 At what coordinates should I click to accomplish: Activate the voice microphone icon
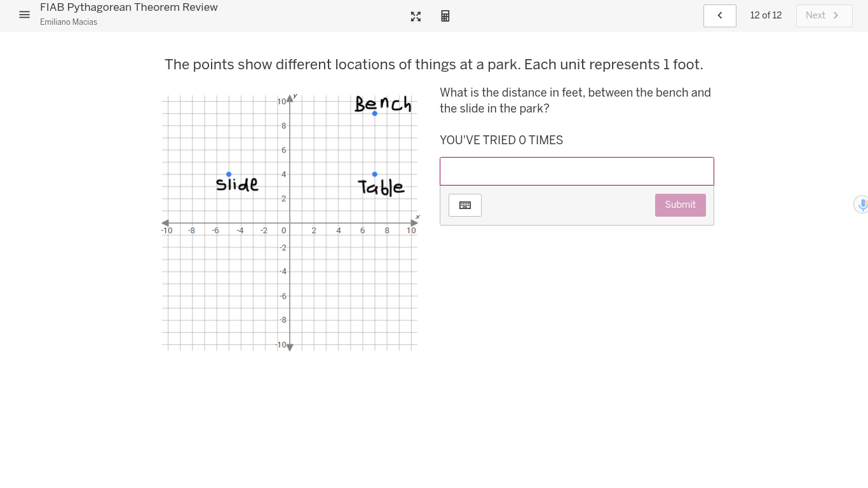coord(862,204)
